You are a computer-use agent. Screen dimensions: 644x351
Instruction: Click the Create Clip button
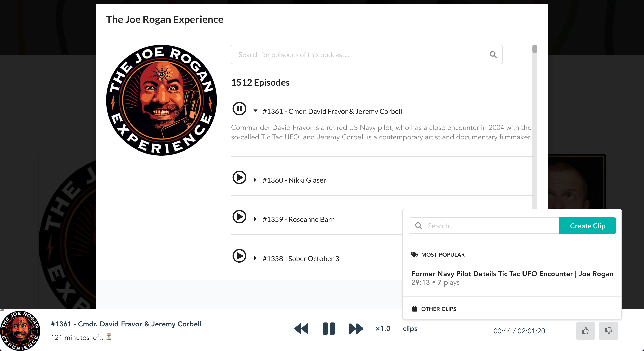587,226
